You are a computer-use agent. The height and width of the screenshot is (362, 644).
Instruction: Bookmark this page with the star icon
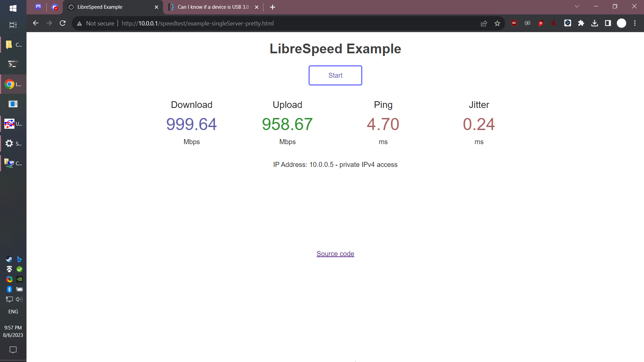(x=497, y=23)
